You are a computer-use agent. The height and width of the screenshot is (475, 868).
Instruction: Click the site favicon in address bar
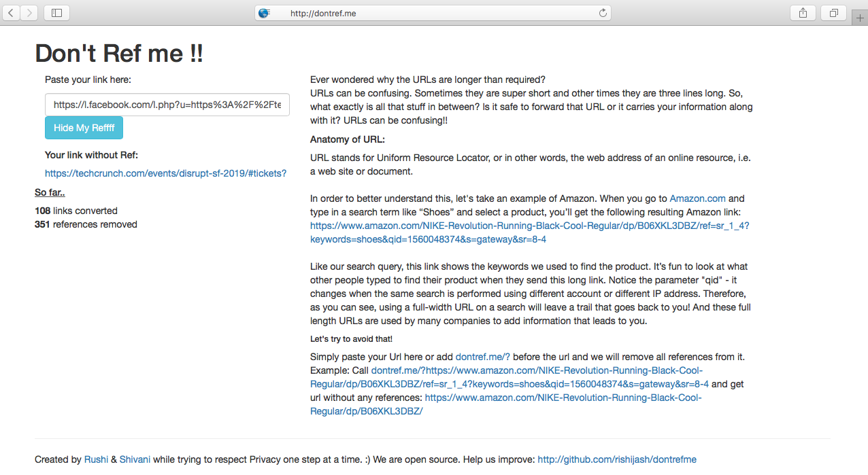tap(265, 13)
